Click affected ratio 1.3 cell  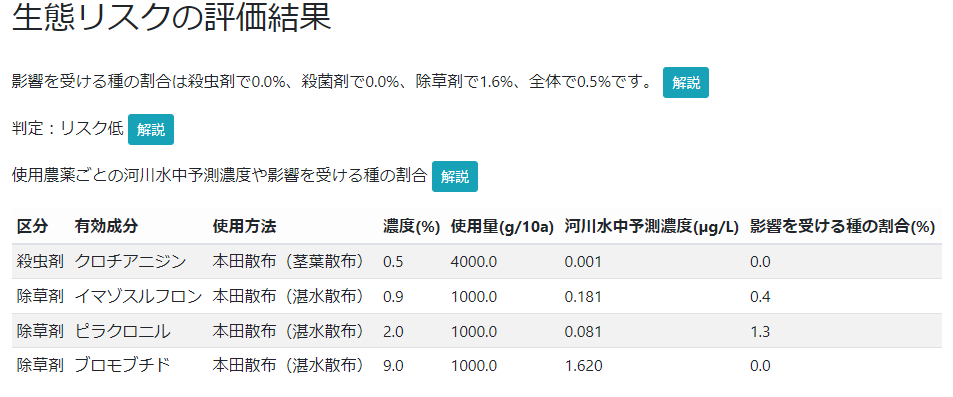(760, 331)
